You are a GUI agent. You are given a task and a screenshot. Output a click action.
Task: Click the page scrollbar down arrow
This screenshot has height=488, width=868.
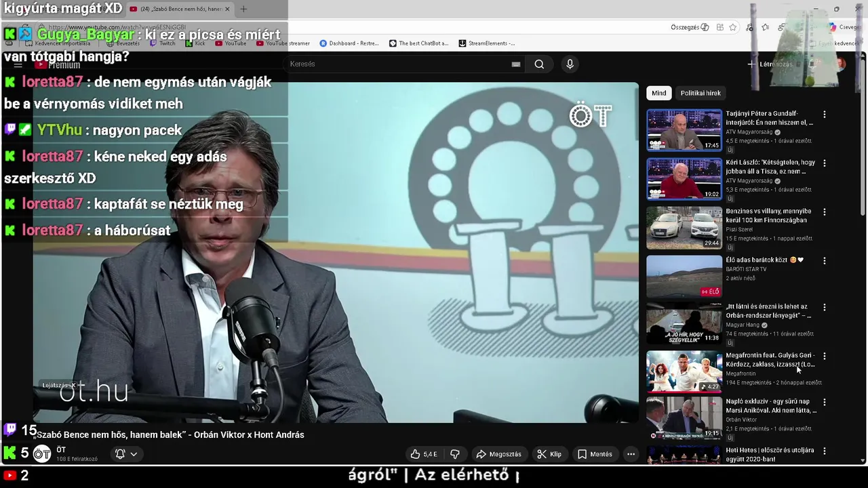(863, 460)
